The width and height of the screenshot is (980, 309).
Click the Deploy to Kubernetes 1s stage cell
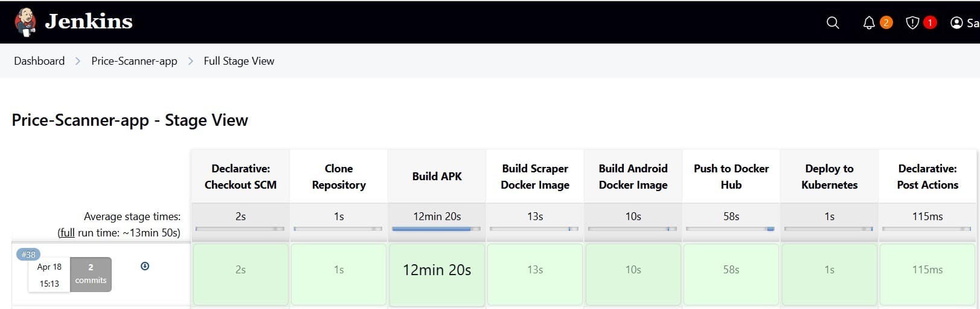(x=829, y=270)
